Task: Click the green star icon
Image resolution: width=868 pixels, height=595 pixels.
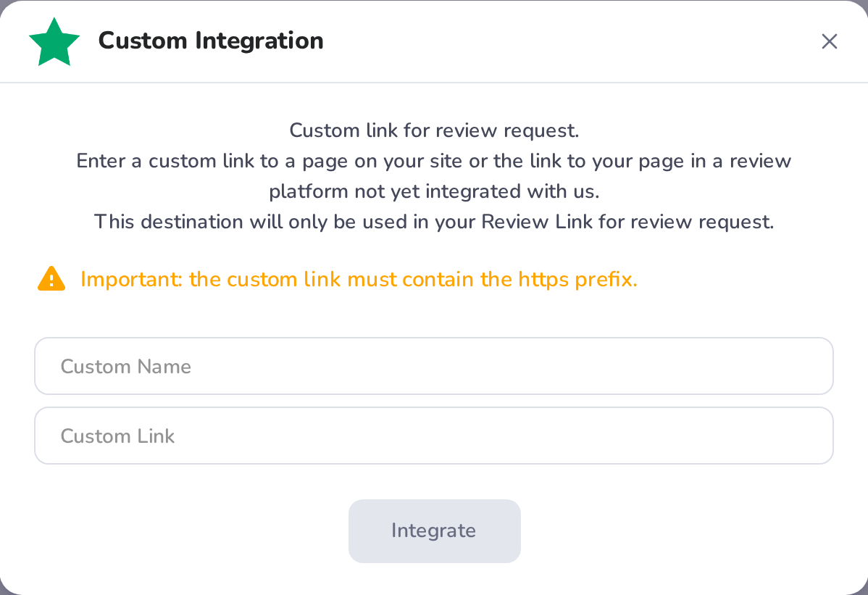Action: pos(54,42)
